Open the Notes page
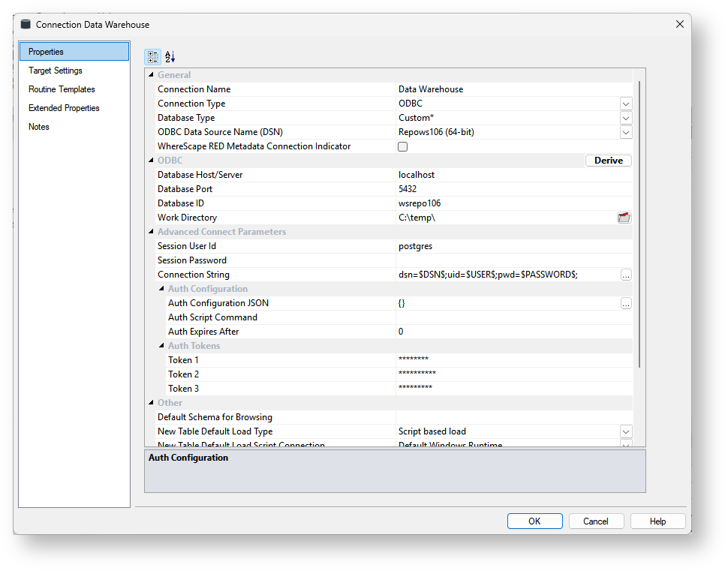 click(x=38, y=127)
